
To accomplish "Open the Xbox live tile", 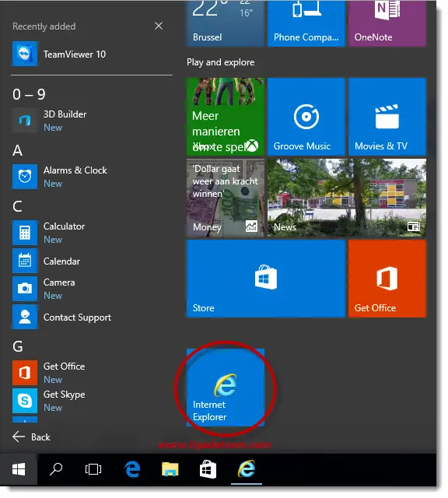I will click(226, 117).
